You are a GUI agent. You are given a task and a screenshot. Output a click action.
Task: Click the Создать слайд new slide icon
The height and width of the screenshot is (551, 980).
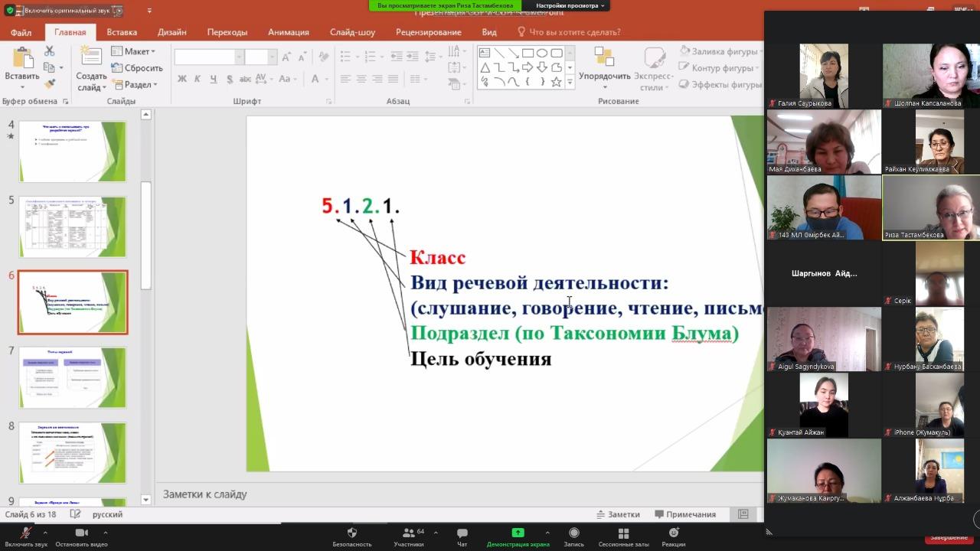click(91, 58)
